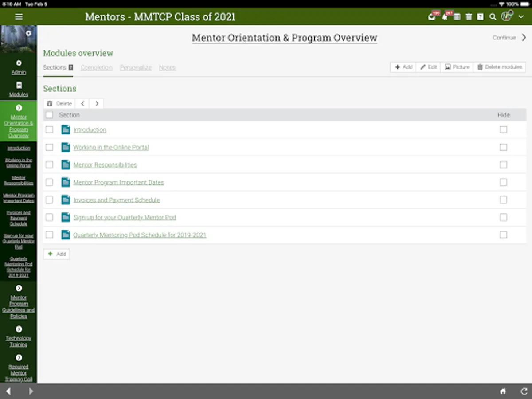Click the Introduction section page icon
This screenshot has height=399, width=532.
(66, 129)
